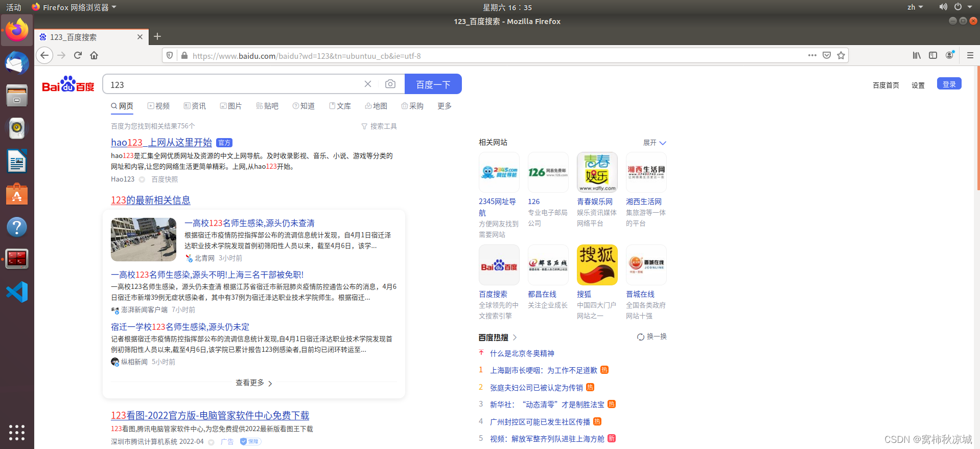Open the 设置 link
The height and width of the screenshot is (449, 980).
pos(918,85)
